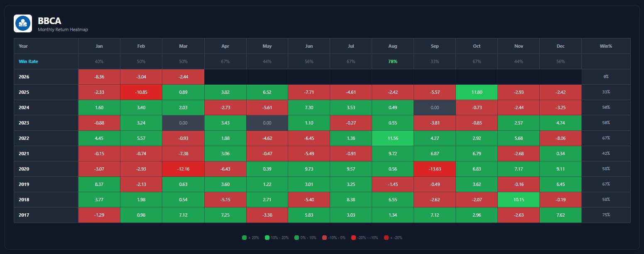This screenshot has height=254, width=644.
Task: Select the "> 20%" green legend icon
Action: click(x=244, y=237)
